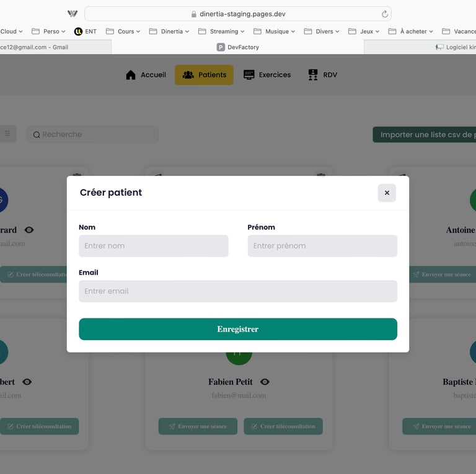The width and height of the screenshot is (476, 474).
Task: Click green avatar above Fabien Petit
Action: tap(239, 358)
